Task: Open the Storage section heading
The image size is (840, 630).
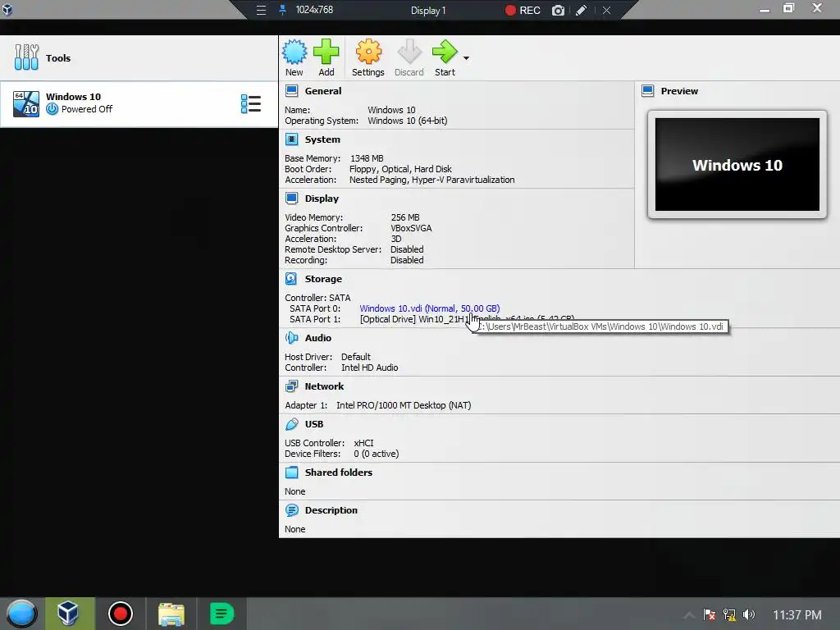Action: pyautogui.click(x=323, y=279)
